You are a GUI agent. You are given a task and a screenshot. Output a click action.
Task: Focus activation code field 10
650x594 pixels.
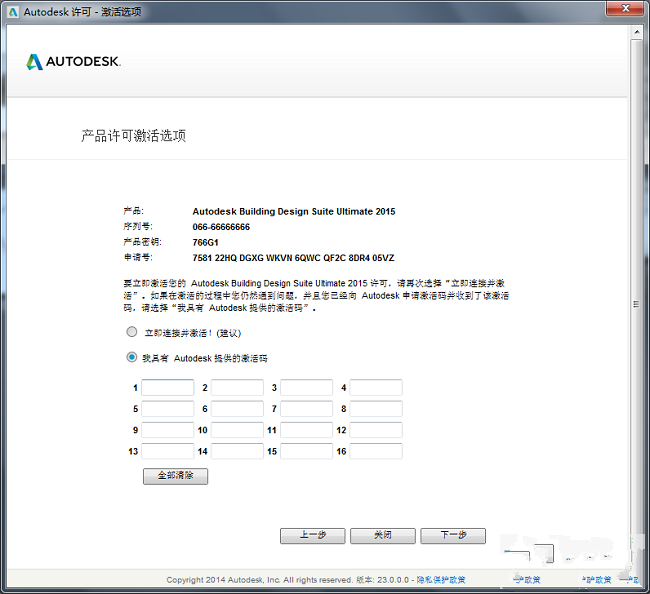coord(237,430)
